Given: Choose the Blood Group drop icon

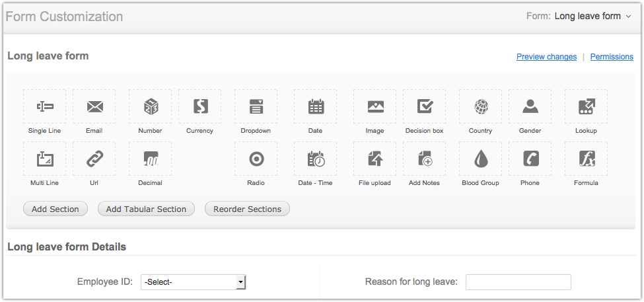Looking at the screenshot, I should pos(481,159).
